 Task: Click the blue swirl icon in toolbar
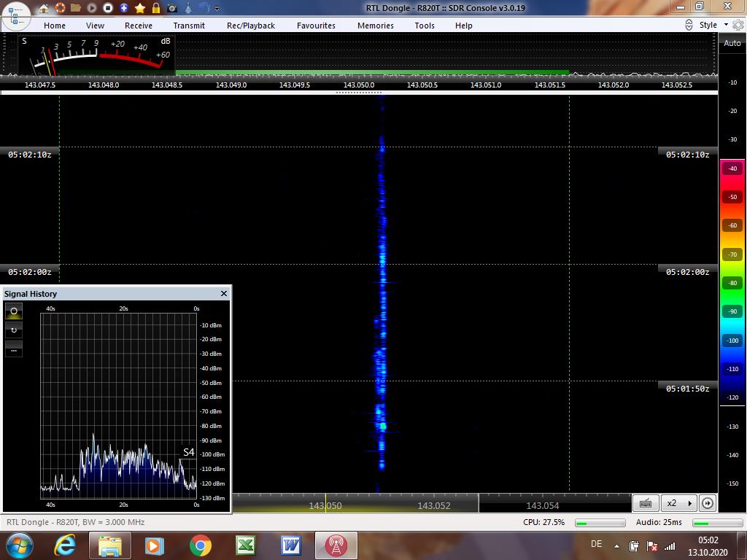click(204, 7)
